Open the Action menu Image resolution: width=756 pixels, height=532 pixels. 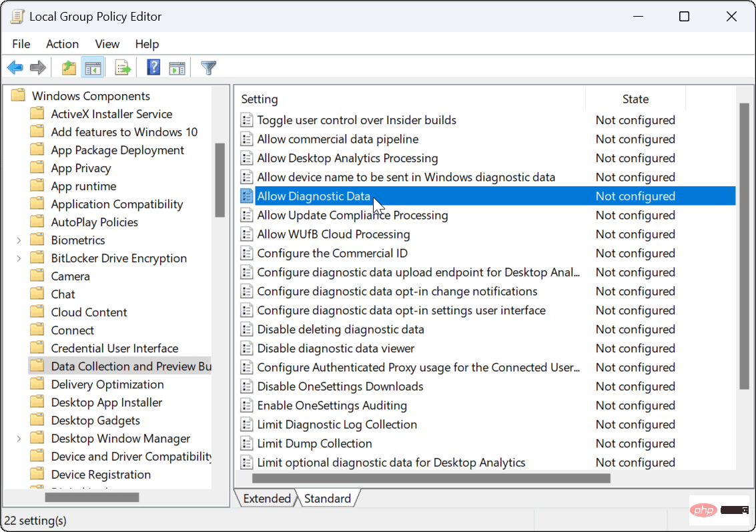click(62, 44)
